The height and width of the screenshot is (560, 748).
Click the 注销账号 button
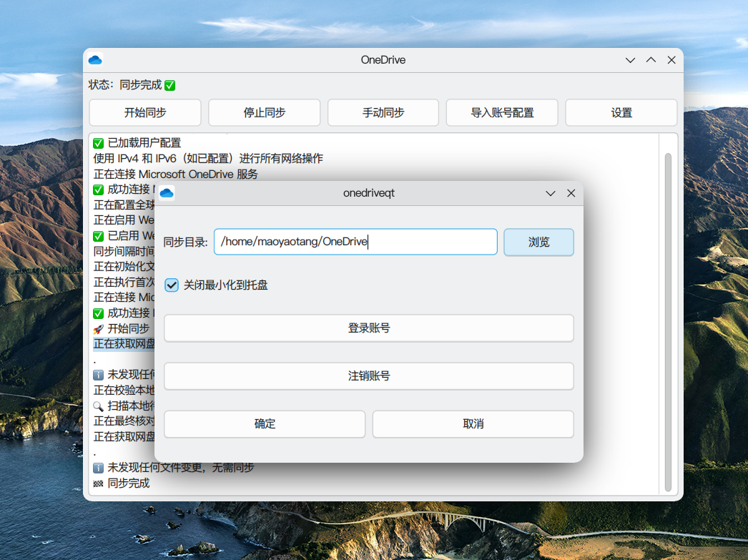(369, 376)
